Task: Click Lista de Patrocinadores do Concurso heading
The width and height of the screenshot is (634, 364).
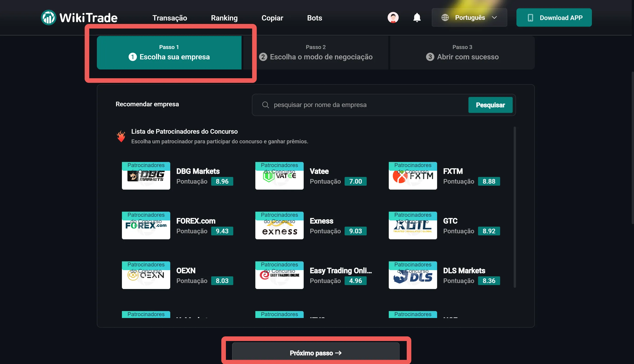Action: coord(184,132)
